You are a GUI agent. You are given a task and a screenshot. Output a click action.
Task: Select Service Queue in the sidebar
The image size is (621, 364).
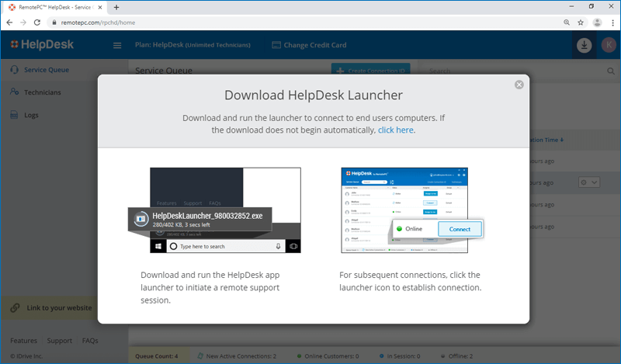[x=47, y=70]
